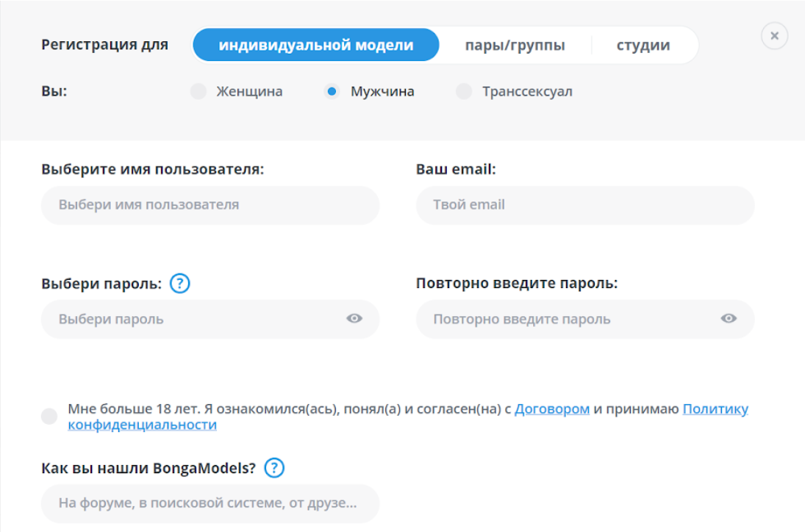
Task: Switch to 'студии' registration tab
Action: coord(643,45)
